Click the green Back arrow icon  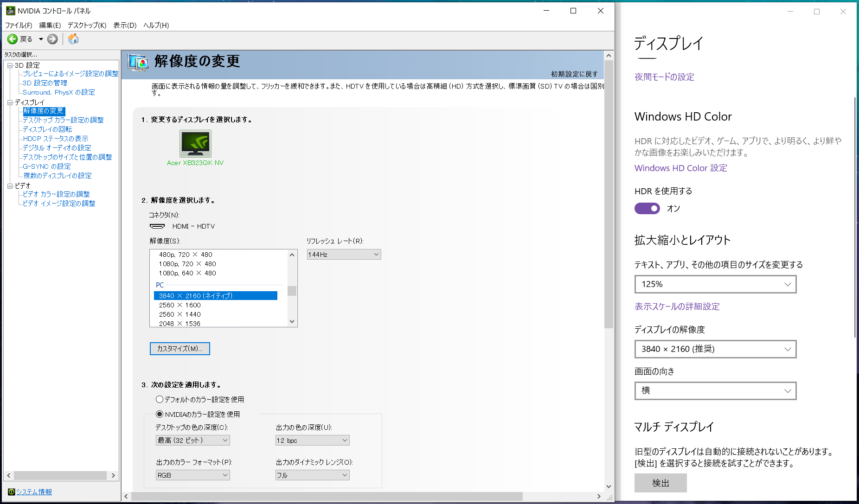(13, 39)
